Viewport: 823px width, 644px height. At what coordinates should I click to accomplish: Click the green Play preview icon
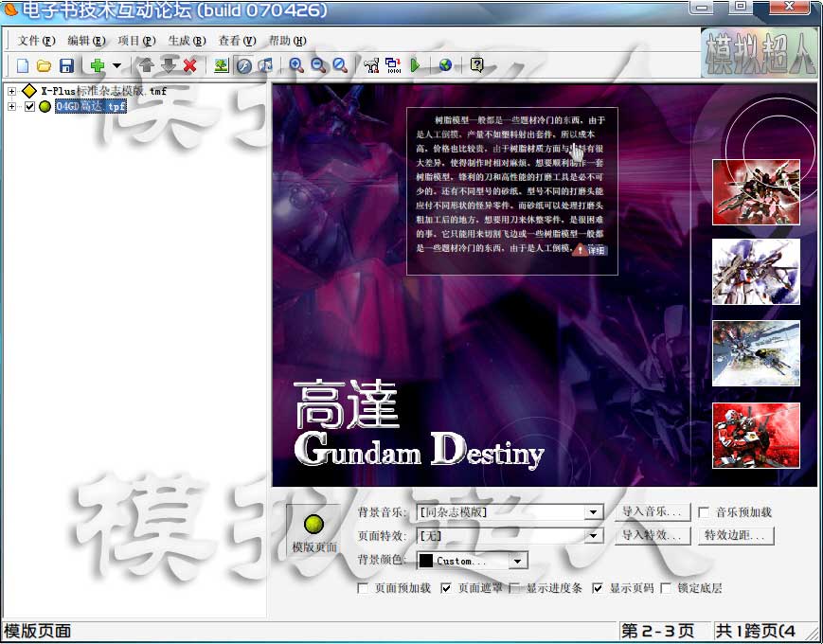pos(415,65)
